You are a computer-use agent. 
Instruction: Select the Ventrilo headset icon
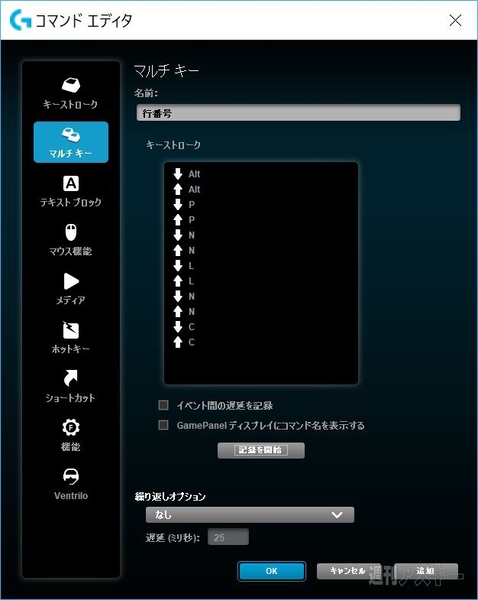pyautogui.click(x=71, y=476)
